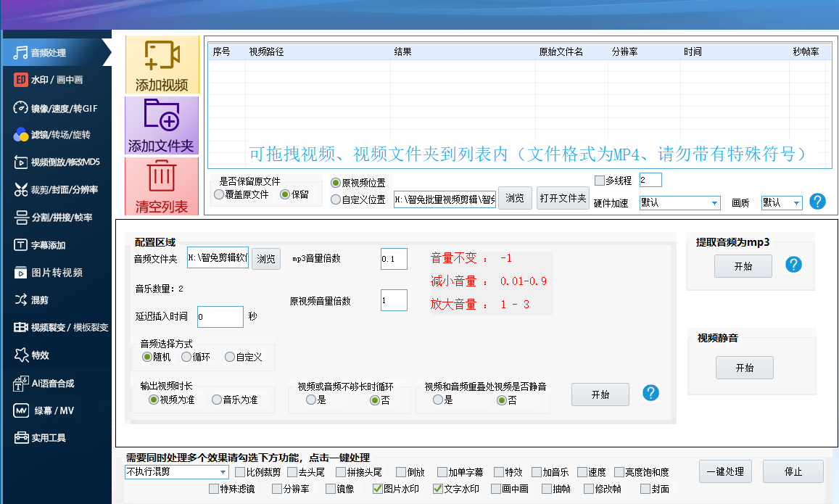
Task: Click the blue help icon beside quality dropdown
Action: click(817, 202)
